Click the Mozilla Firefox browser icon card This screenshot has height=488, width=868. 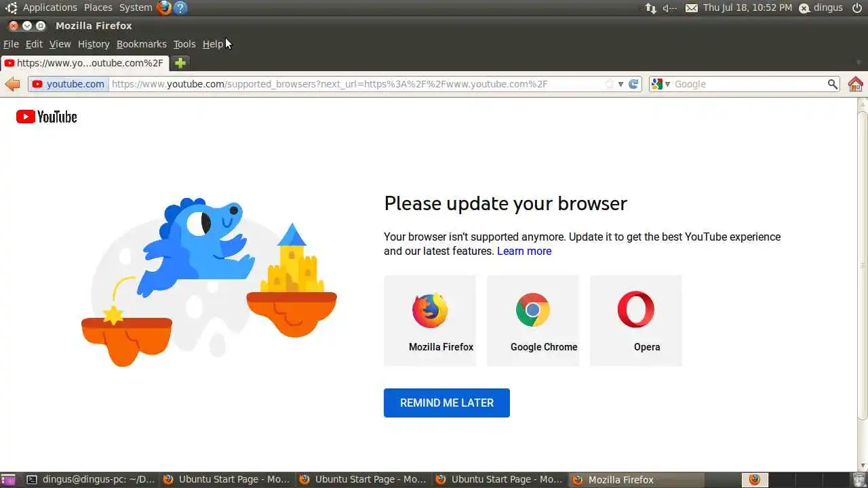[430, 321]
